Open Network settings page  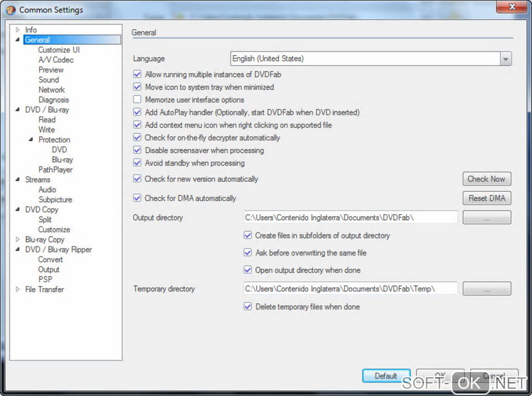point(52,90)
